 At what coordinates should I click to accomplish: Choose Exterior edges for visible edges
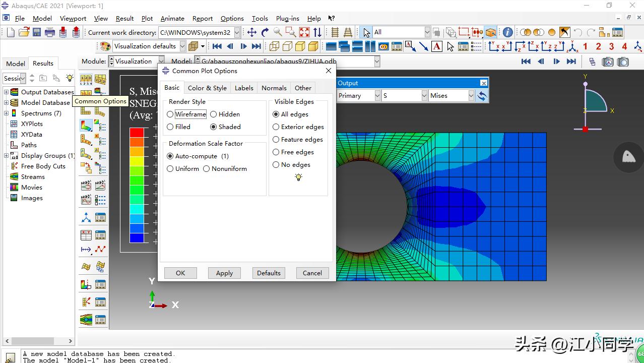click(x=276, y=127)
